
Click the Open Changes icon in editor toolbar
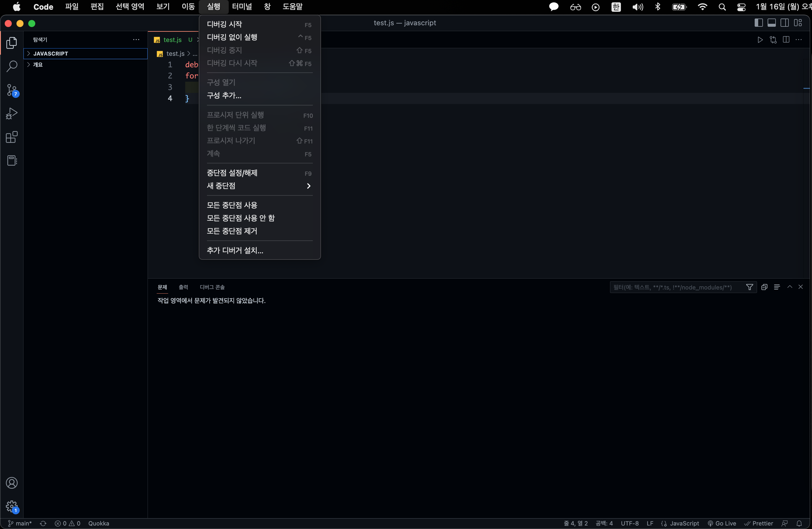pos(773,40)
